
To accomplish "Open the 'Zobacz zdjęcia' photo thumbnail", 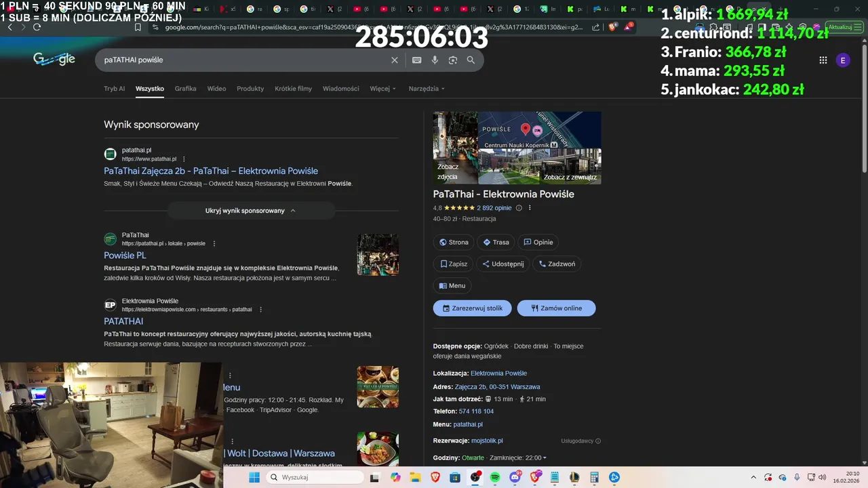I will coord(456,148).
